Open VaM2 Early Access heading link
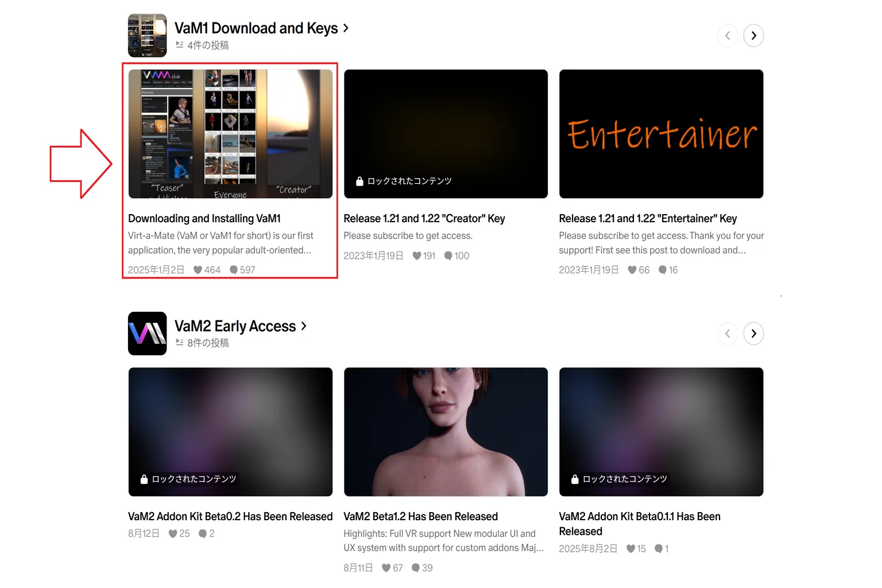Viewport: 882px width, 588px height. tap(240, 326)
